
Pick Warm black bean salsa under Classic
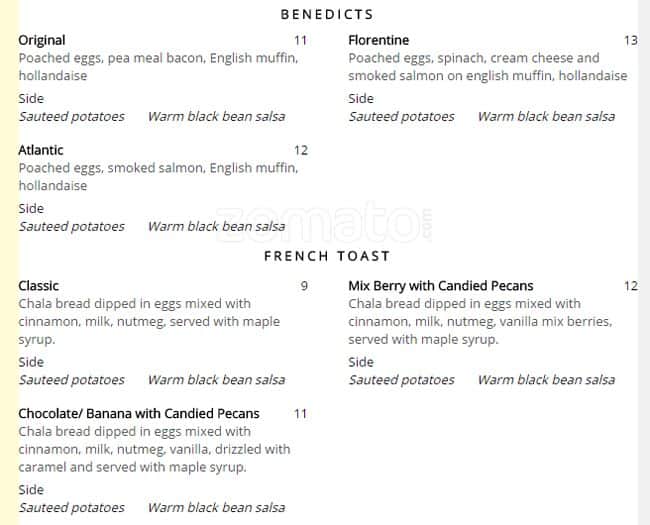(x=216, y=379)
